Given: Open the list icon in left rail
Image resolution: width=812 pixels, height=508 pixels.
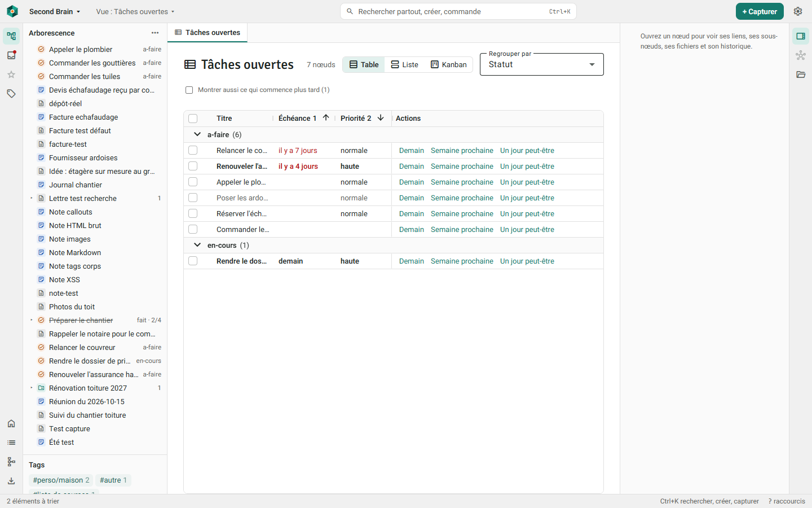Looking at the screenshot, I should coord(11,443).
